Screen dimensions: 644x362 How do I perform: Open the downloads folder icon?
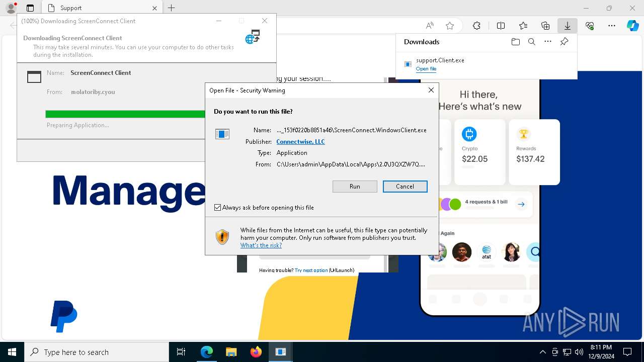515,42
